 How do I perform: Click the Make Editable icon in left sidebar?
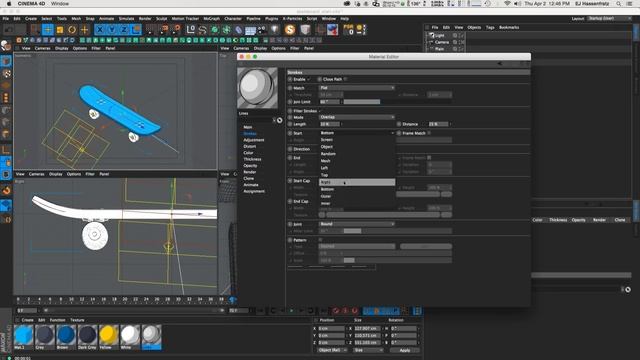6,46
